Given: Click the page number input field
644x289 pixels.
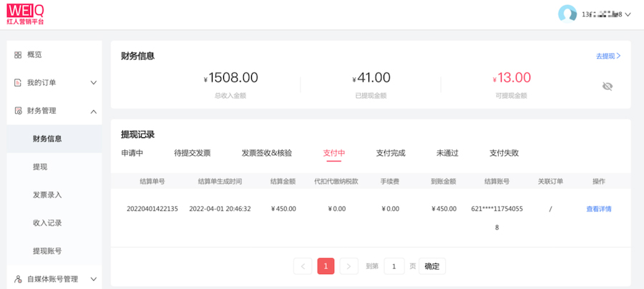Looking at the screenshot, I should coord(394,266).
